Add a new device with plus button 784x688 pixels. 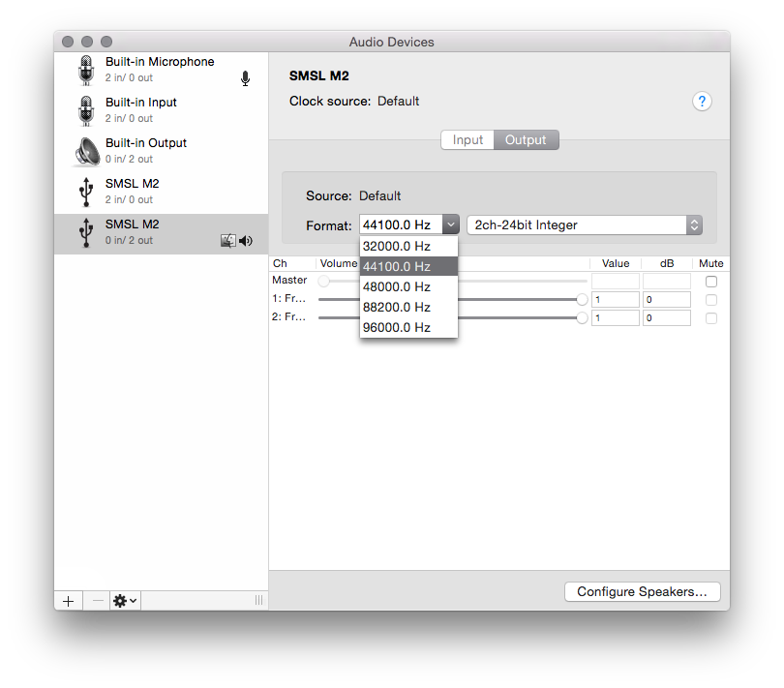tap(69, 601)
